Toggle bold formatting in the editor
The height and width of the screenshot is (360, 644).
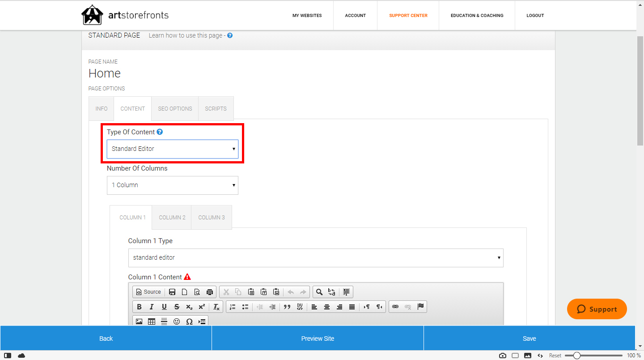[139, 307]
